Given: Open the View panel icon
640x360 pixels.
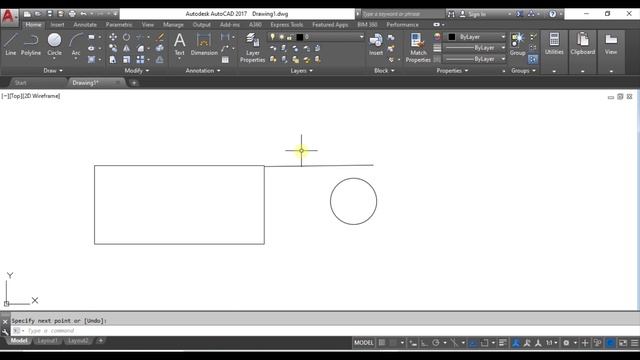Looking at the screenshot, I should pos(611,43).
